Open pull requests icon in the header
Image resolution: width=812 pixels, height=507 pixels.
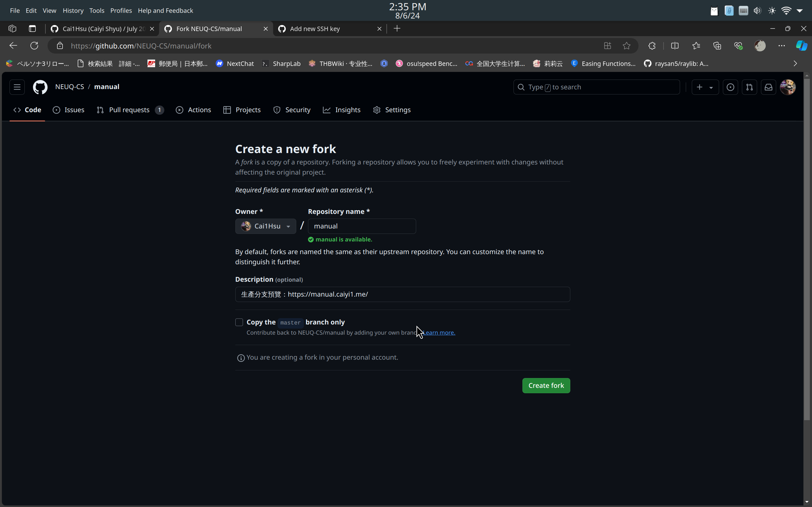click(749, 87)
